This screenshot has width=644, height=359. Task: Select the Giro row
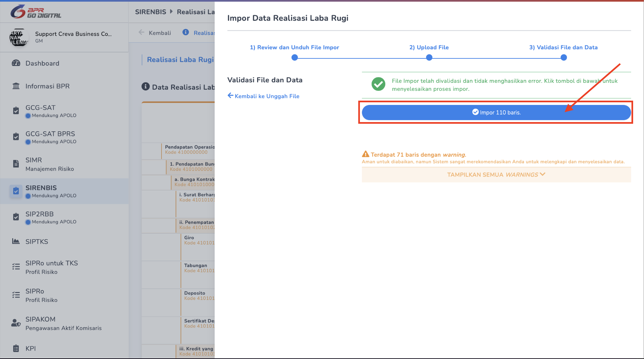[178, 247]
